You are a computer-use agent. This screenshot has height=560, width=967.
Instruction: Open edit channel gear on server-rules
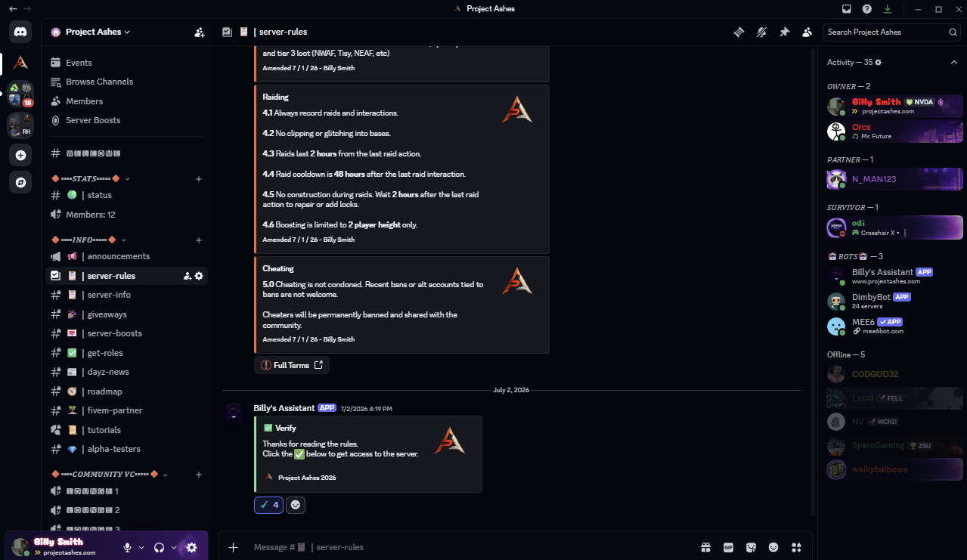199,276
